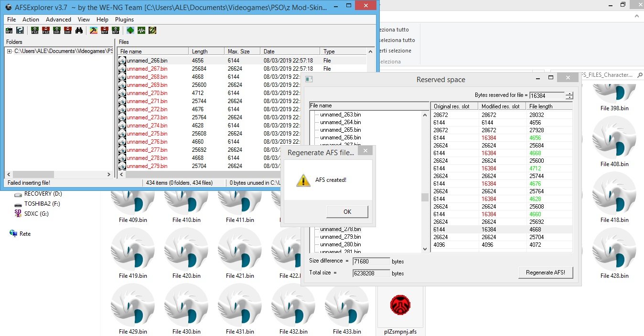
Task: Open search with the binoculars icon
Action: pos(79,31)
